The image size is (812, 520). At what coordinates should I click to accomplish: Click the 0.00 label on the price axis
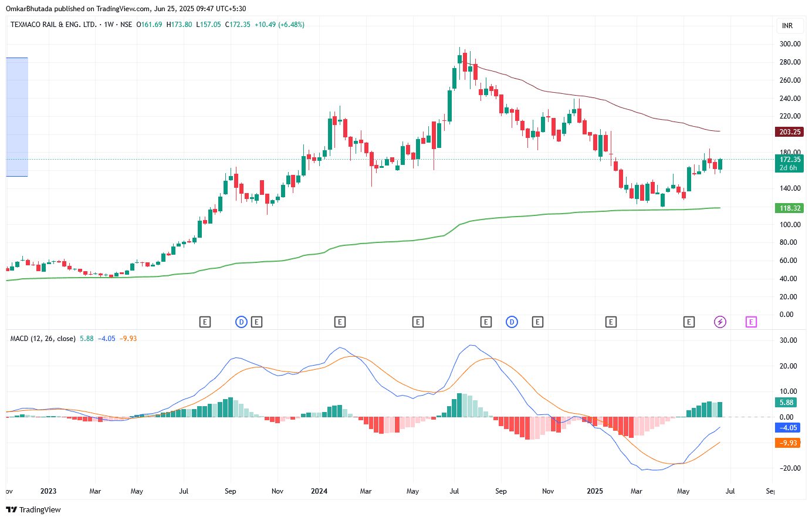(787, 315)
